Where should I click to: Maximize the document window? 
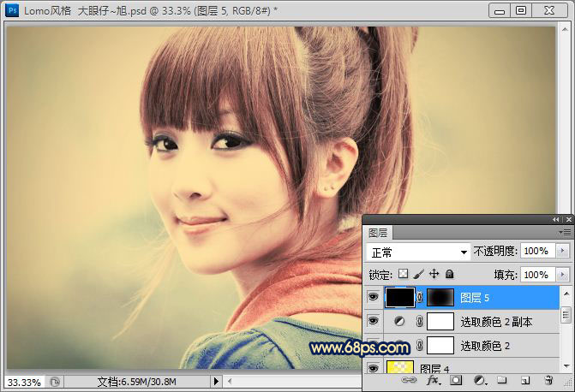pyautogui.click(x=521, y=10)
